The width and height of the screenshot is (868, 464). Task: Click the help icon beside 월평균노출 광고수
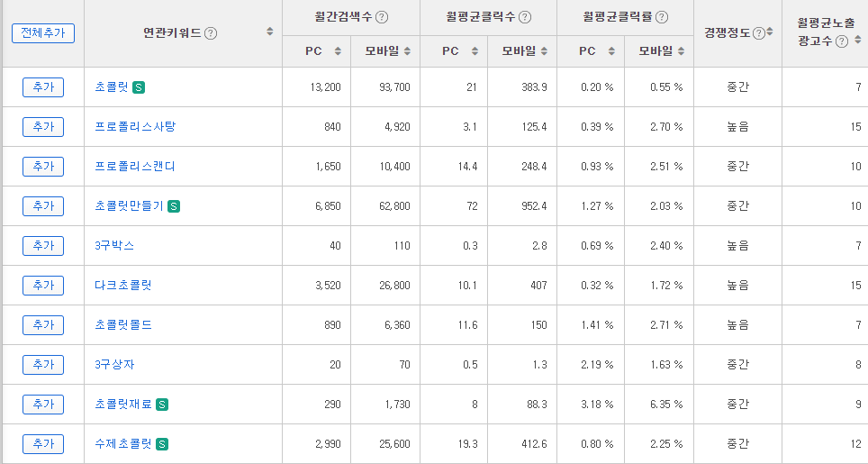click(841, 41)
